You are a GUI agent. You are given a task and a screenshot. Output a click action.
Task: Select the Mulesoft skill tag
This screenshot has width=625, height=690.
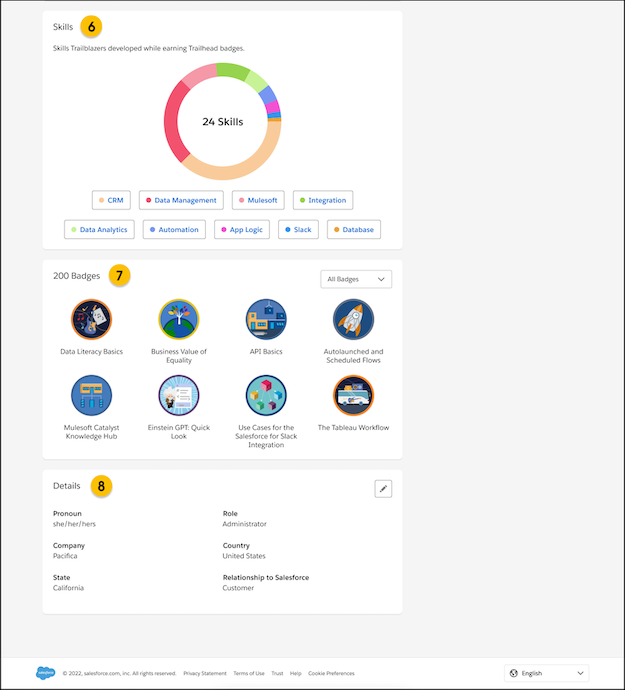pyautogui.click(x=258, y=200)
